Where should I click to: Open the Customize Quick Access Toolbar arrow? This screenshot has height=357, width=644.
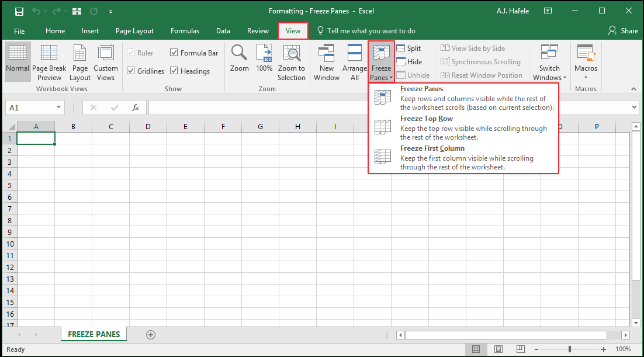click(110, 12)
